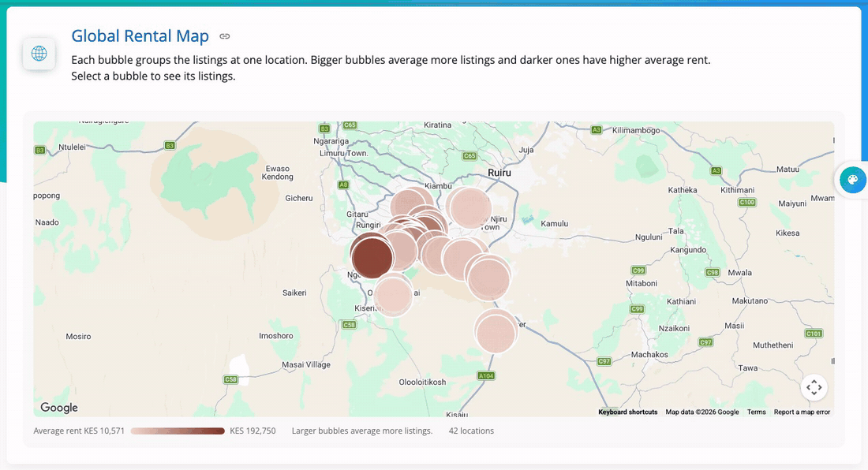Click the Mitaboni map label
868x470 pixels.
tap(641, 283)
